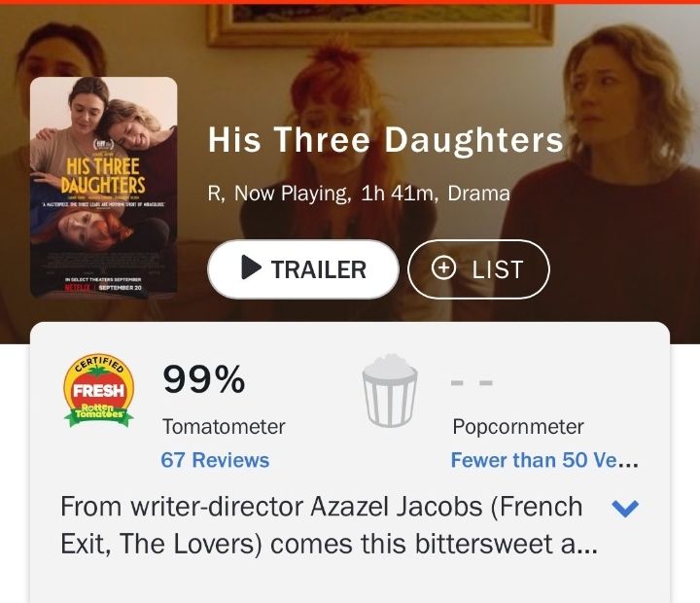Click the synopsis text about Azazel Jacobs
This screenshot has width=700, height=603.
329,525
